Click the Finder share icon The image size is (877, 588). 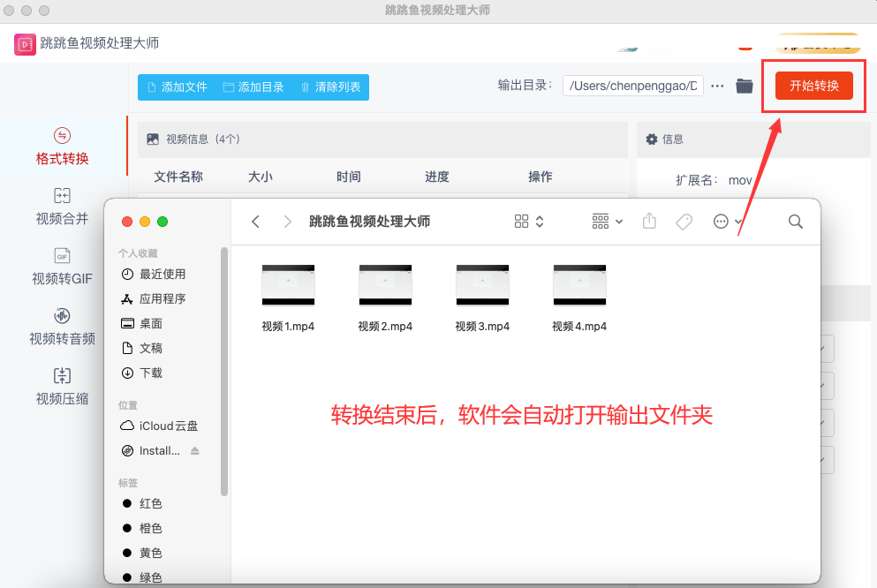pos(649,222)
